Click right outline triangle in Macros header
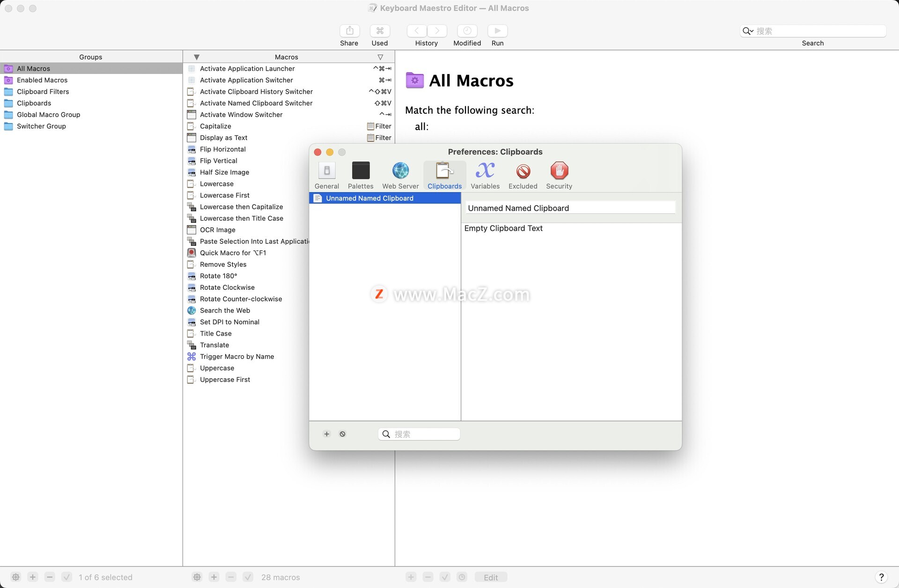899x588 pixels. pyautogui.click(x=380, y=57)
